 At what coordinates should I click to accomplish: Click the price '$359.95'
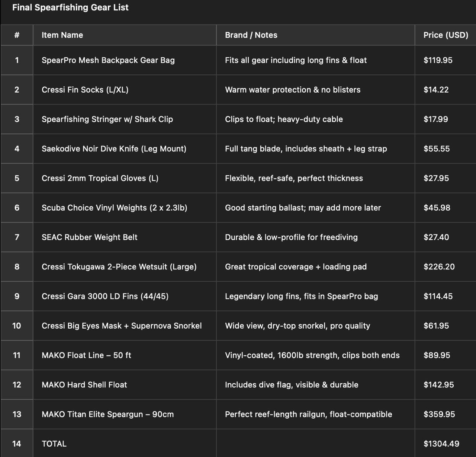tap(439, 414)
